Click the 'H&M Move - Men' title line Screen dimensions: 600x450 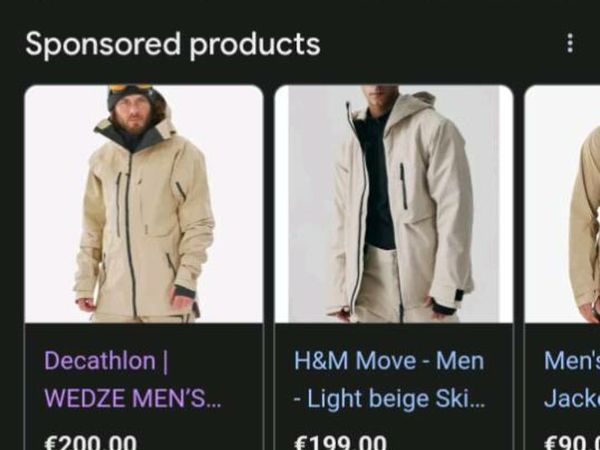pos(389,361)
